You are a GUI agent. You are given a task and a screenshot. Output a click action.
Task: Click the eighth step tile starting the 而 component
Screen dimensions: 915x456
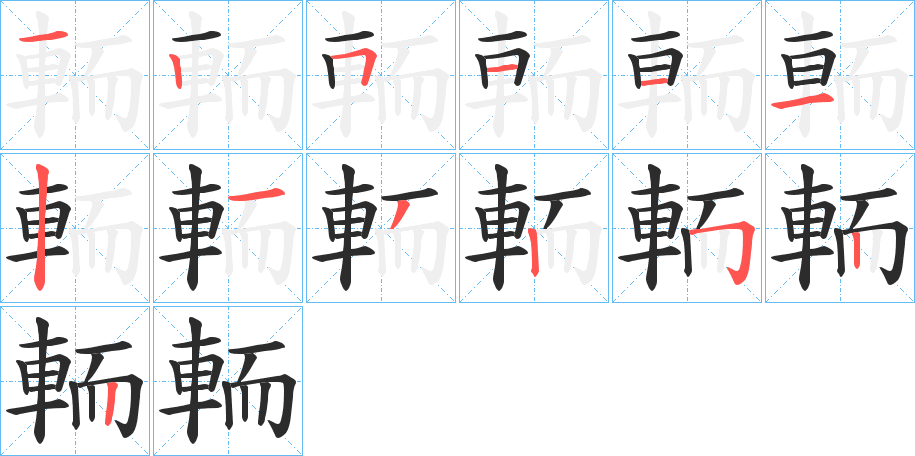click(x=228, y=228)
